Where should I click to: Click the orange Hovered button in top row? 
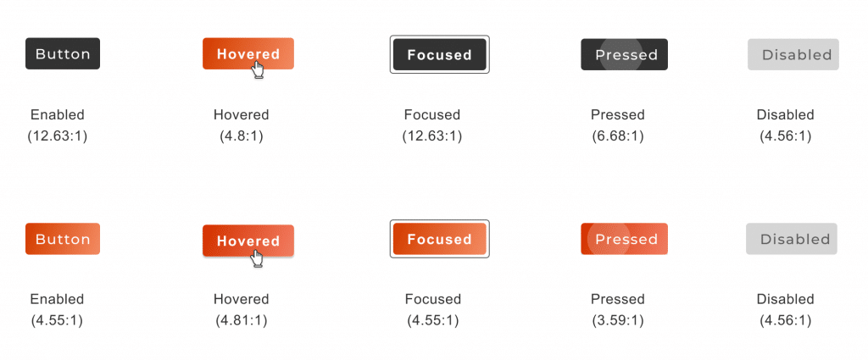point(248,53)
